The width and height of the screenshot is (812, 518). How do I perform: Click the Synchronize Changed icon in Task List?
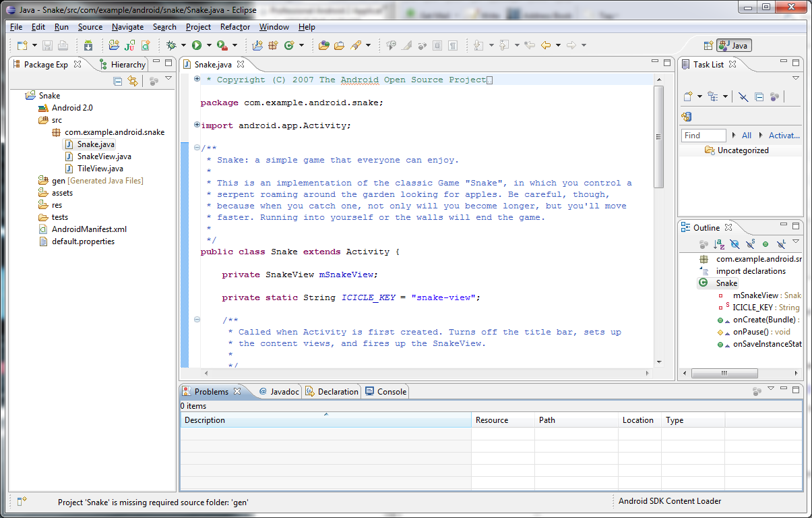click(687, 117)
